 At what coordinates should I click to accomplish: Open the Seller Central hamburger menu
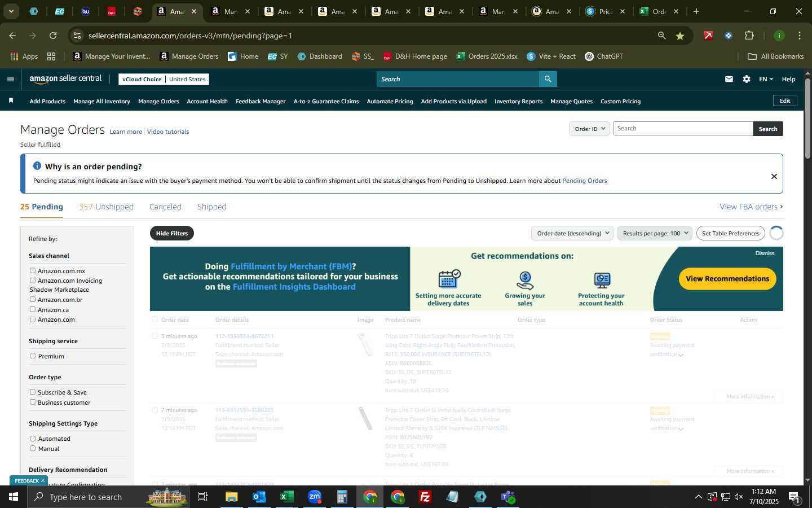[x=11, y=79]
